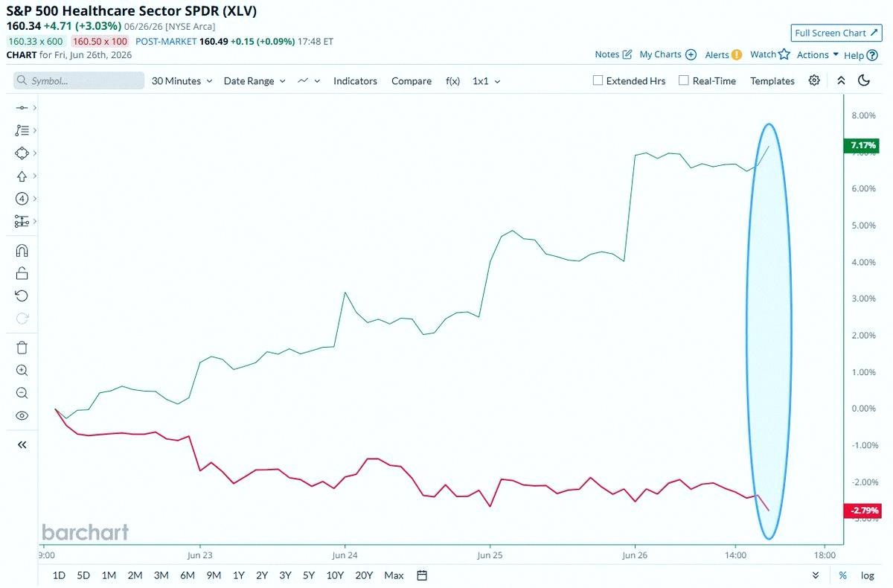
Task: Collapse the drawing tools sidebar
Action: (22, 445)
